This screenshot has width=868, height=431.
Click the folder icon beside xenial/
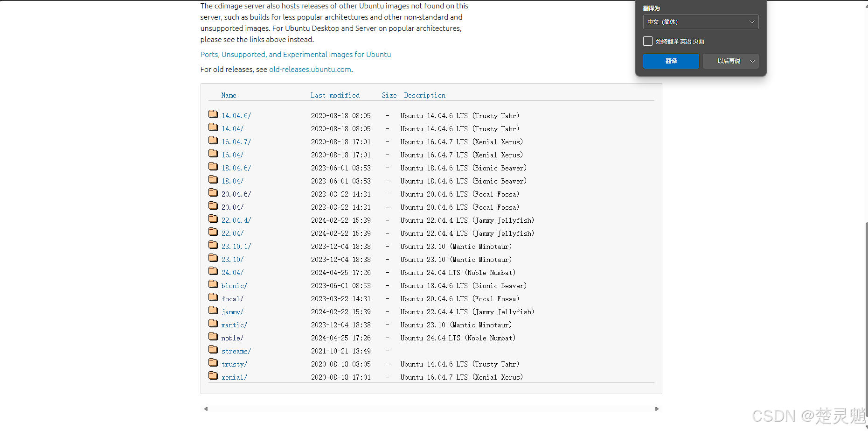213,375
